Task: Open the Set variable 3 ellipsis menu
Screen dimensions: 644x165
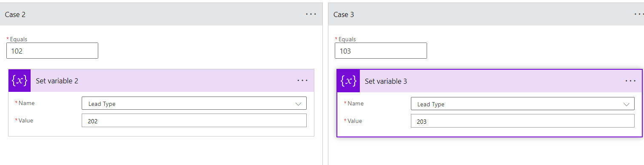Action: pyautogui.click(x=631, y=81)
